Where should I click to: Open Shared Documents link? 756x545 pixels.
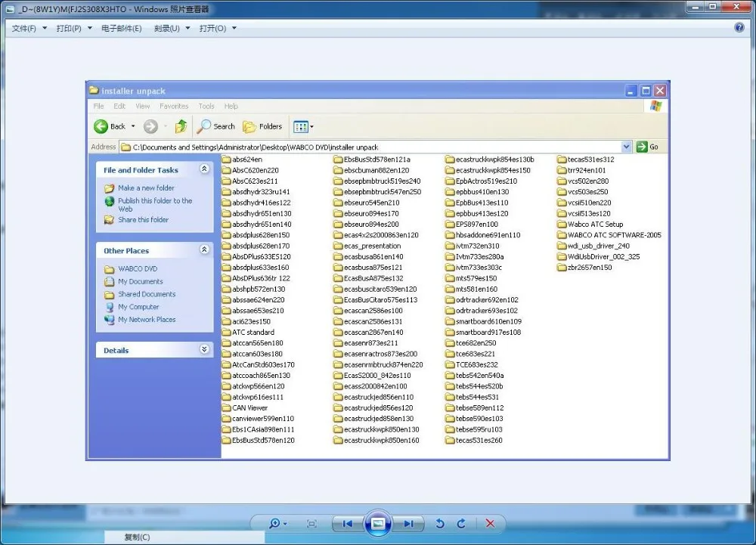147,294
